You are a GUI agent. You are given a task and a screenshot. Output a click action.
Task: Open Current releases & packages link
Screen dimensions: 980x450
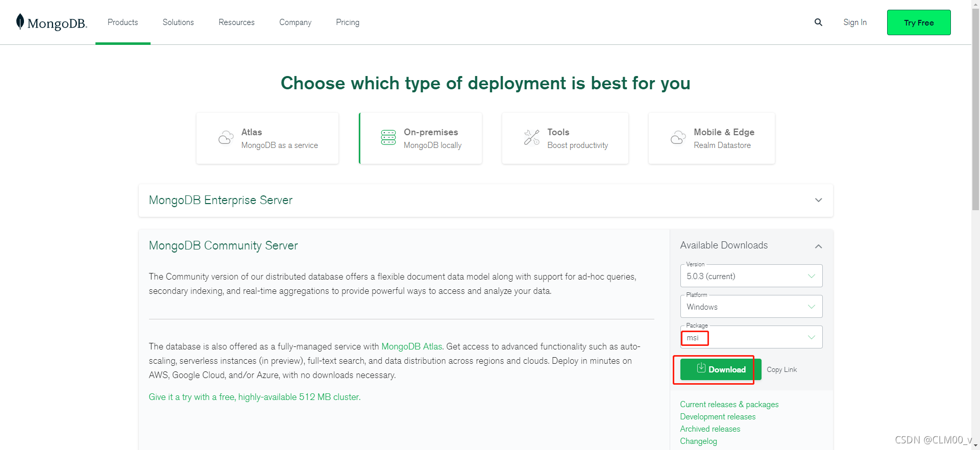[x=729, y=404]
